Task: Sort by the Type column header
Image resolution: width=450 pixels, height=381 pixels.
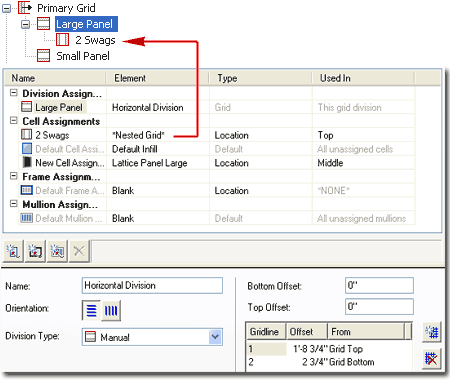Action: [260, 78]
